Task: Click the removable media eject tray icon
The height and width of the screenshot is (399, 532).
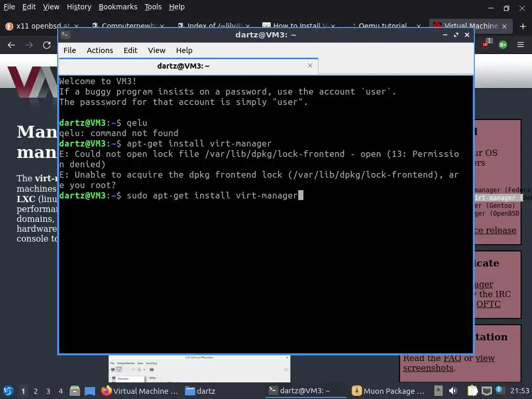Action: pyautogui.click(x=438, y=391)
